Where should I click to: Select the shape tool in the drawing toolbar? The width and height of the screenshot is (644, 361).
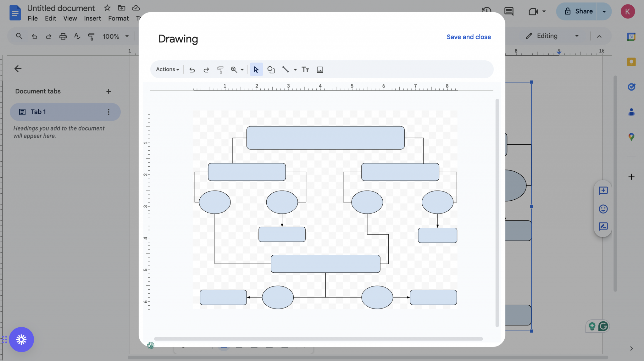click(x=271, y=69)
